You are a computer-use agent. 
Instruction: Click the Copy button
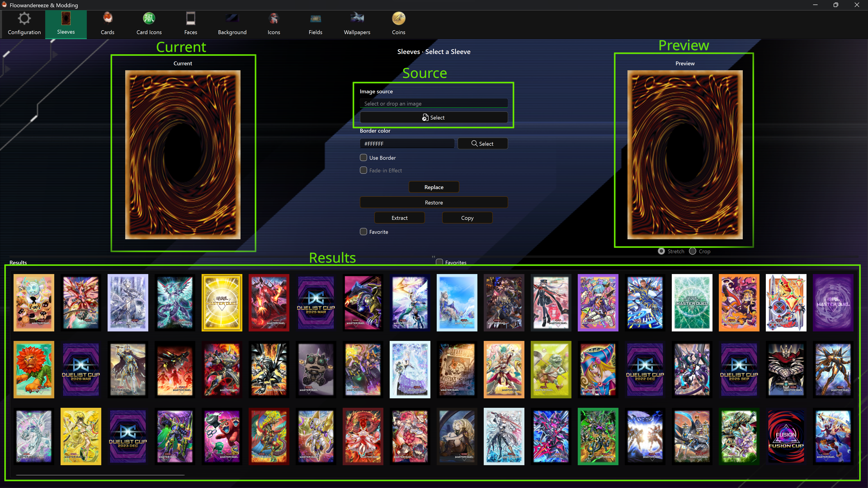tap(467, 218)
